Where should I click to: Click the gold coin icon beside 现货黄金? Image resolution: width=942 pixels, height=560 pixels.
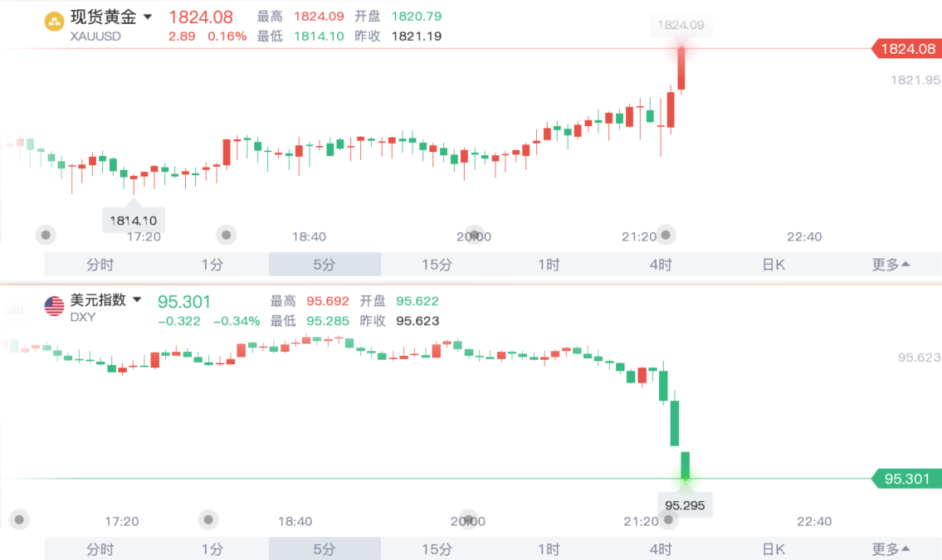[x=54, y=22]
